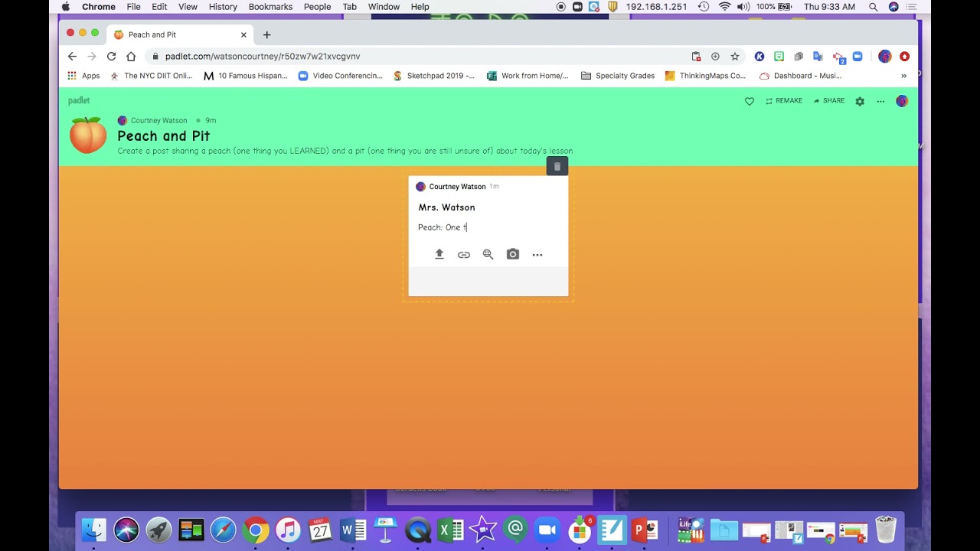Open the Window menu
Image resolution: width=980 pixels, height=551 pixels.
click(x=384, y=7)
